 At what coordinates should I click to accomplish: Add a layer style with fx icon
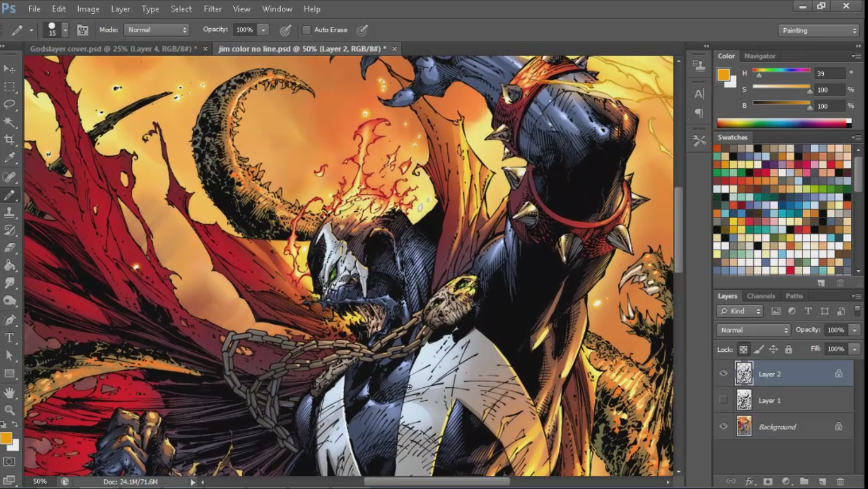point(749,482)
